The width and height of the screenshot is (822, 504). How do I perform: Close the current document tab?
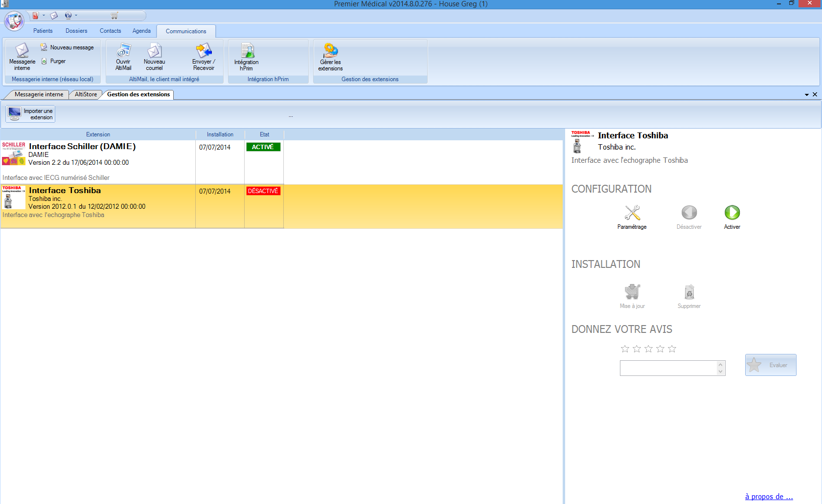tap(815, 94)
